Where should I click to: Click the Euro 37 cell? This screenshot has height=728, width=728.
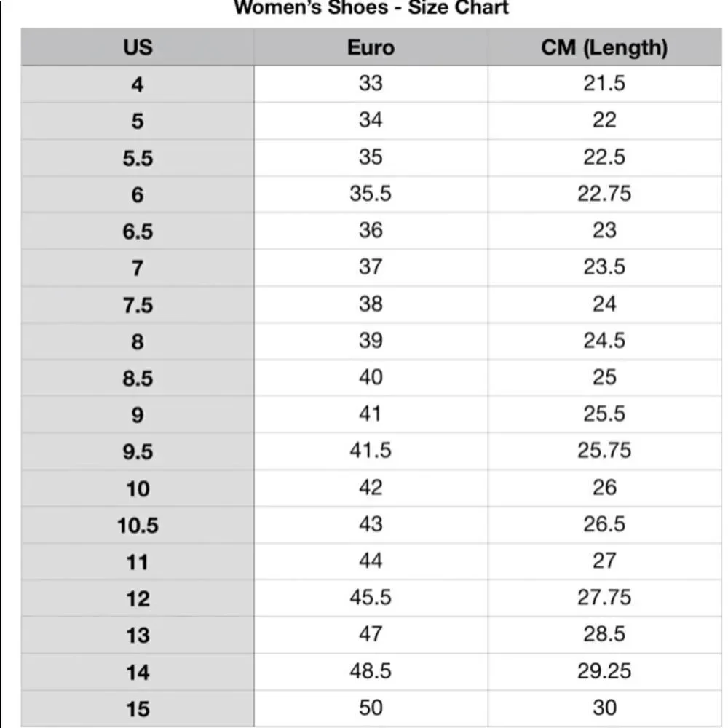tap(371, 268)
